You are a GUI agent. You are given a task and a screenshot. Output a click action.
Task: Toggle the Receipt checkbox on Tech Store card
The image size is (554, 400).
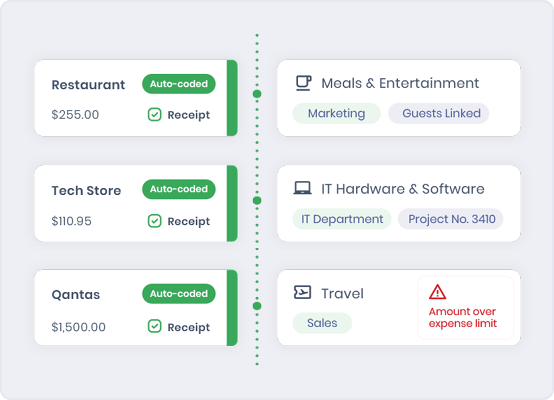tap(154, 221)
